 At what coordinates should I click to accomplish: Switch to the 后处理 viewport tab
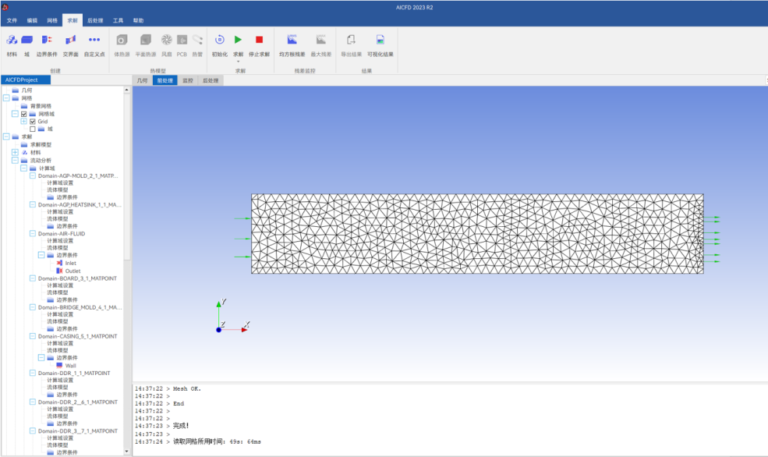tap(211, 80)
